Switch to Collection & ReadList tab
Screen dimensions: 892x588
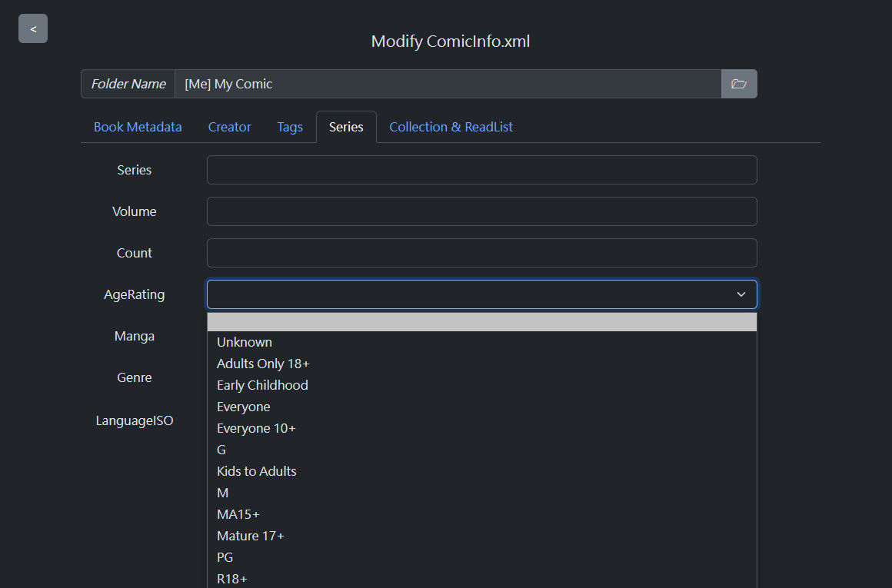[451, 127]
